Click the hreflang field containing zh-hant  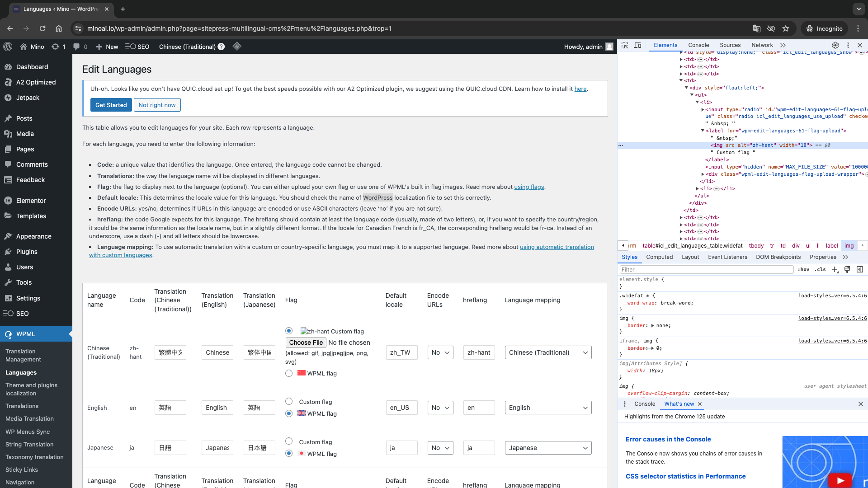(x=479, y=352)
